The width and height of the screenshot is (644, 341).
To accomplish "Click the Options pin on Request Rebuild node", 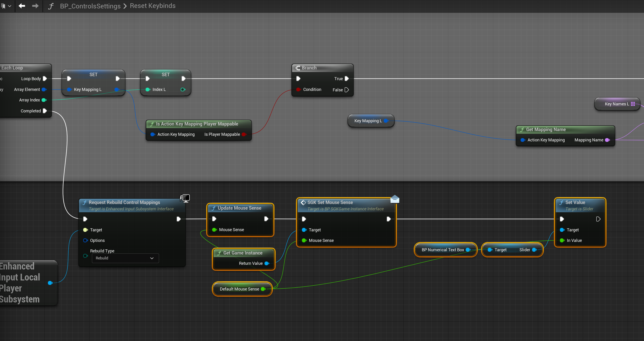I will point(85,240).
